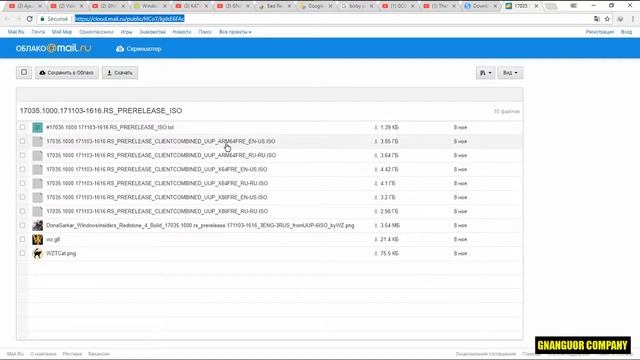This screenshot has width=640, height=360.
Task: Click the download arrow next to 3.86 ГБ
Action: (x=376, y=141)
